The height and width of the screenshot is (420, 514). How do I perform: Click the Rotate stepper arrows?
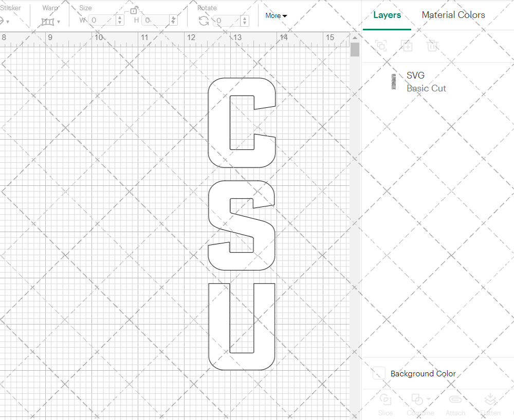(x=245, y=21)
